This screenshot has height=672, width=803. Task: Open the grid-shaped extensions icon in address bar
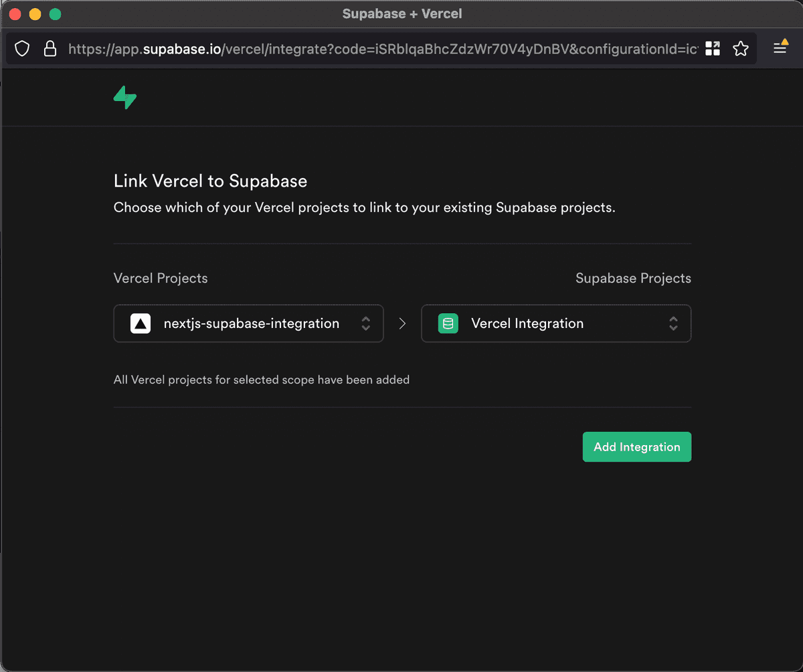pyautogui.click(x=713, y=48)
